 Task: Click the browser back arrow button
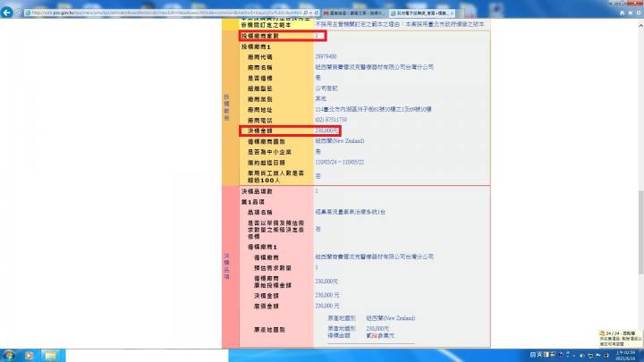click(x=7, y=13)
